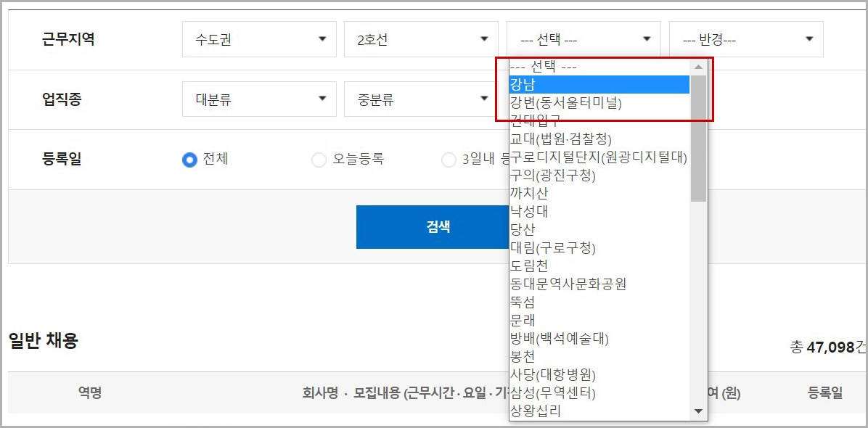Choose 봉천 station from the list
Image resolution: width=868 pixels, height=428 pixels.
[x=599, y=356]
